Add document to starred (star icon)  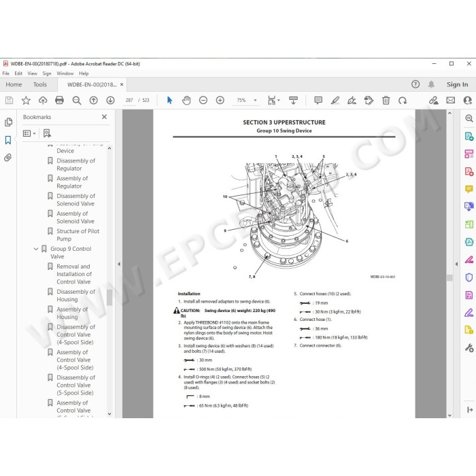pos(26,100)
